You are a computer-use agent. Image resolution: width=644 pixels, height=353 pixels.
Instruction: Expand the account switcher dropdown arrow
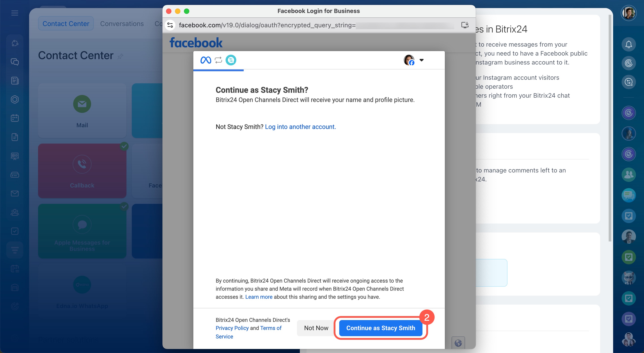click(x=422, y=60)
